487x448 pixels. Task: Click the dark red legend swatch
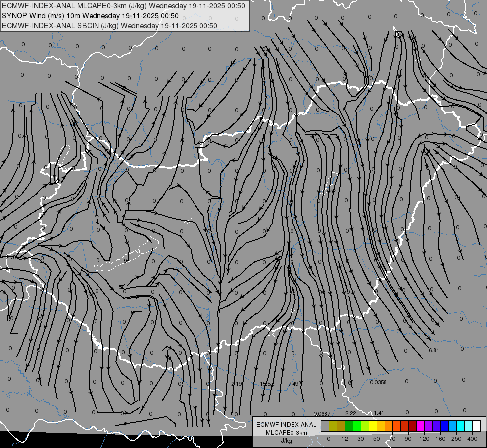(413, 426)
